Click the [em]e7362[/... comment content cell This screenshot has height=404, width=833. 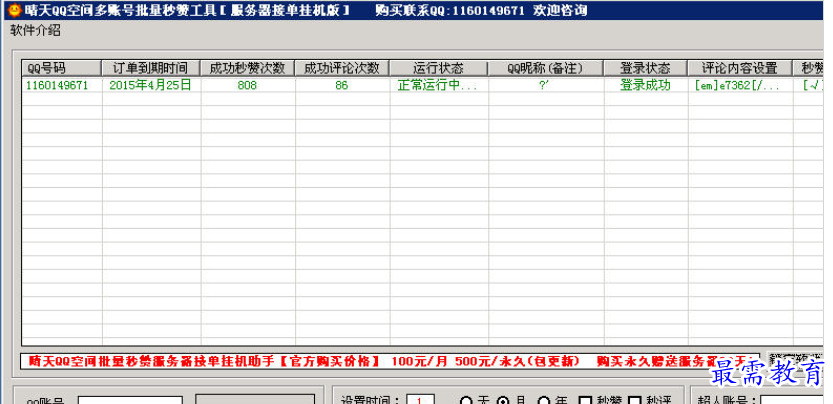737,86
